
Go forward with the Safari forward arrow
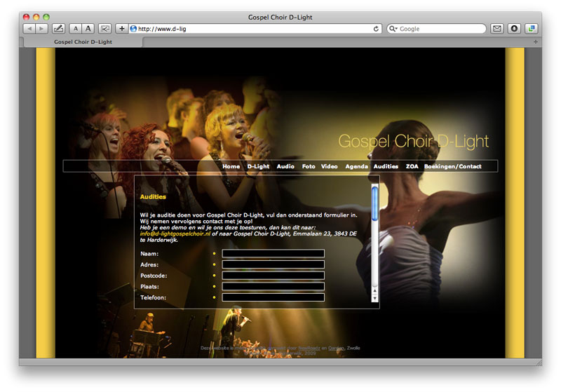[x=41, y=29]
